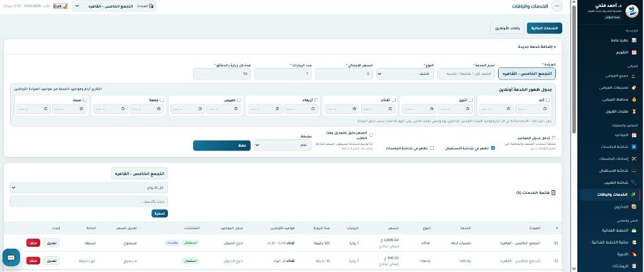
Task: Open the top clinic selector dropdown
Action: [x=114, y=6]
